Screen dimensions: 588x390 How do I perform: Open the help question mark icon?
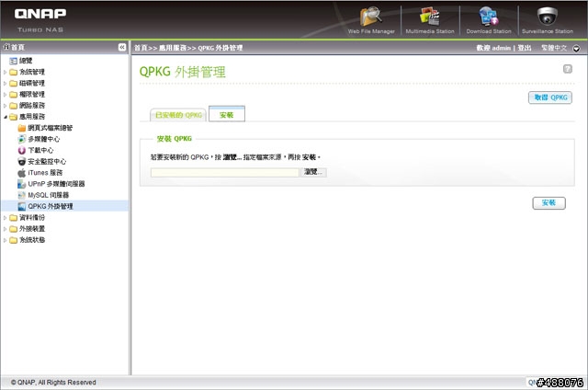tap(568, 69)
